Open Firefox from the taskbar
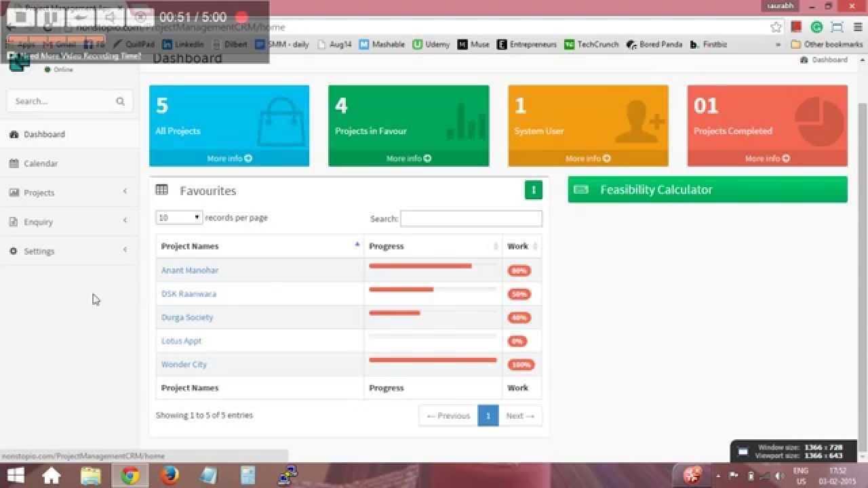 point(170,476)
